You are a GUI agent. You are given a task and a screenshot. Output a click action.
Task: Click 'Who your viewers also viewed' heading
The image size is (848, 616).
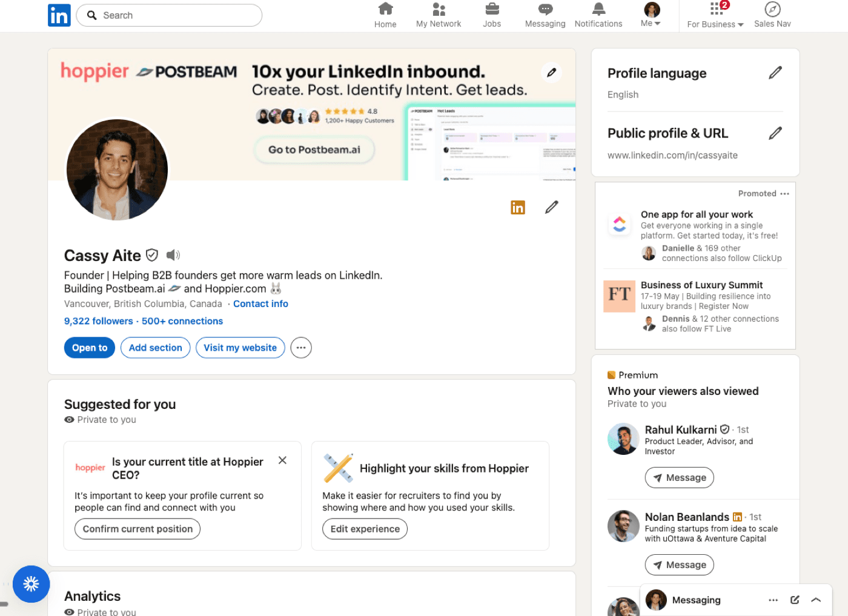683,391
